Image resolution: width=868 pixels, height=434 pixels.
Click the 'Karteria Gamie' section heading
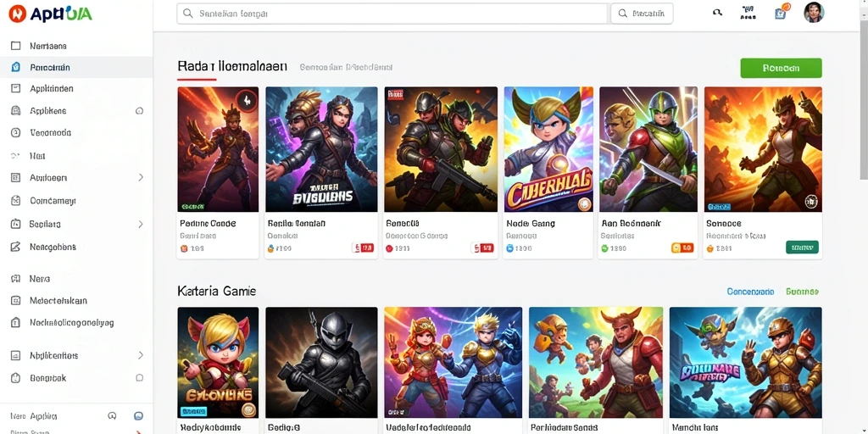pos(217,291)
